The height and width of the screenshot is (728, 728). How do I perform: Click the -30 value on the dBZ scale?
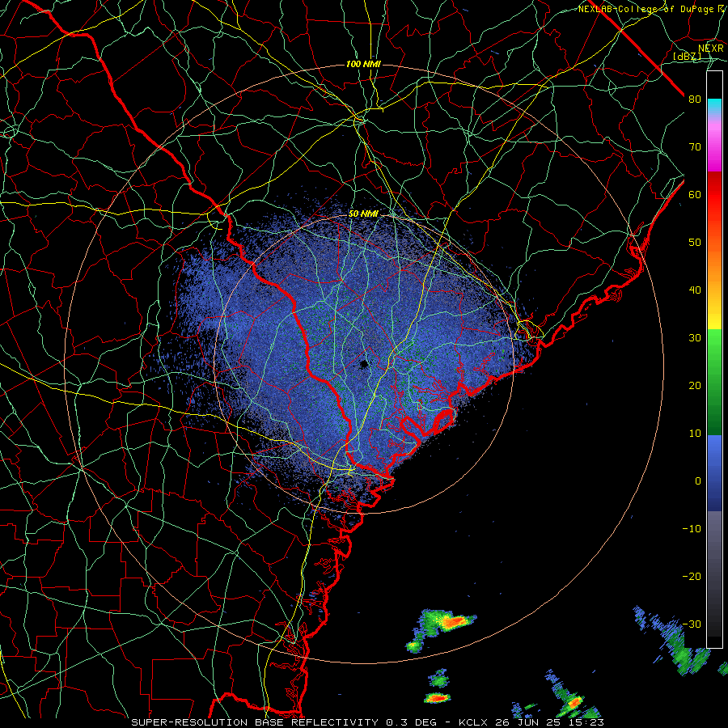tap(692, 624)
